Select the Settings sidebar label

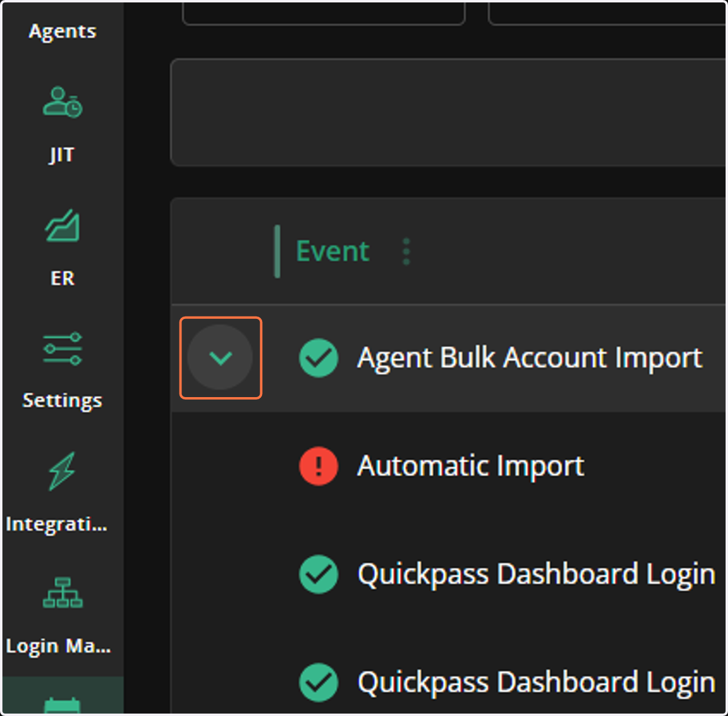62,401
